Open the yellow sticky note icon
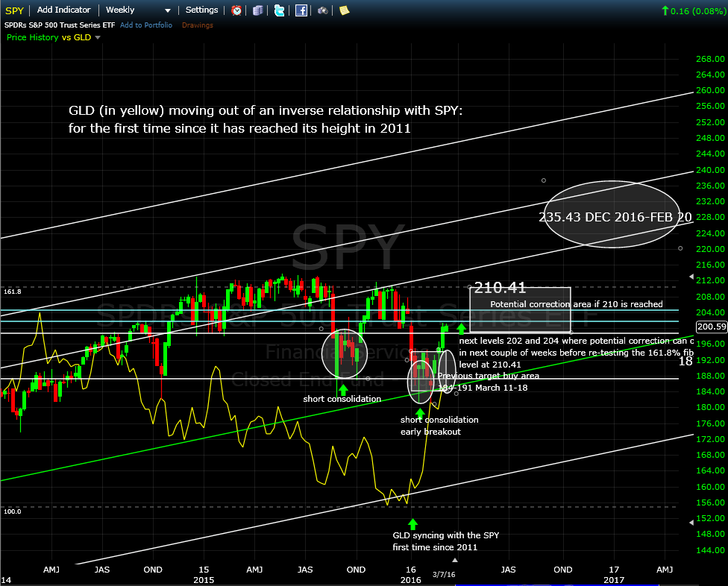 coord(344,10)
